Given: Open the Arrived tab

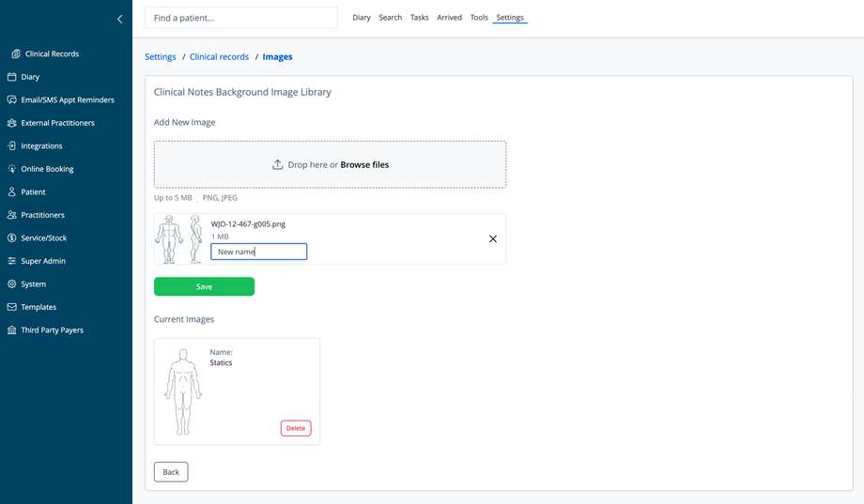Looking at the screenshot, I should click(x=449, y=18).
